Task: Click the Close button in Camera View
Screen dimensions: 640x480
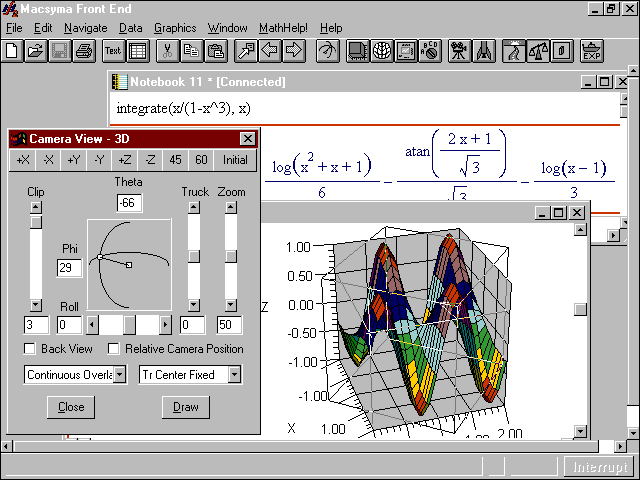Action: (71, 407)
